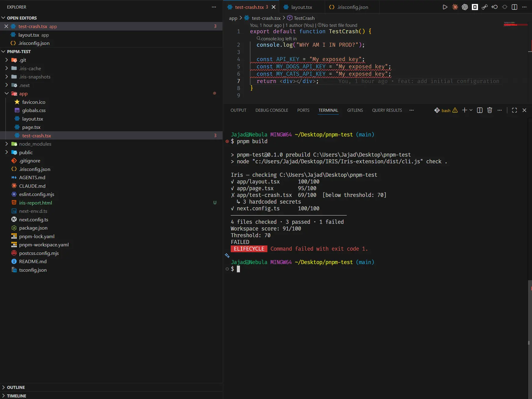
Task: Open Claude Code starburst icon in editor toolbar
Action: click(455, 7)
